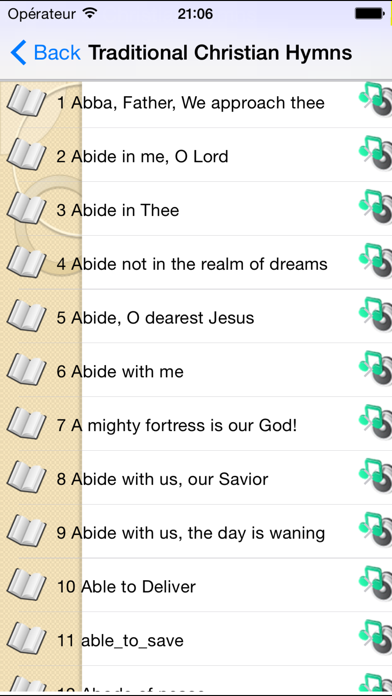
Task: Click book icon for Abide, O dearest Jesus
Action: click(27, 316)
